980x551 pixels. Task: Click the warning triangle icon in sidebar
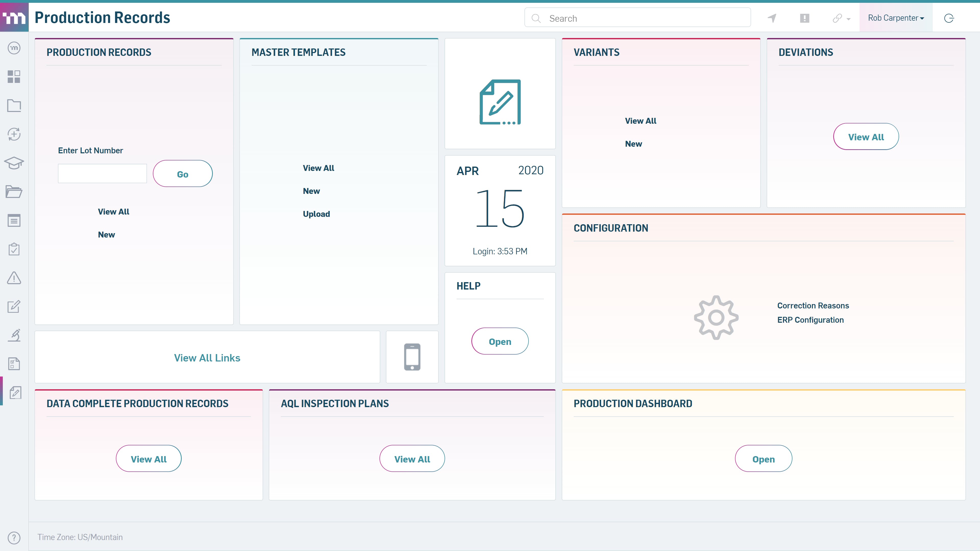14,278
